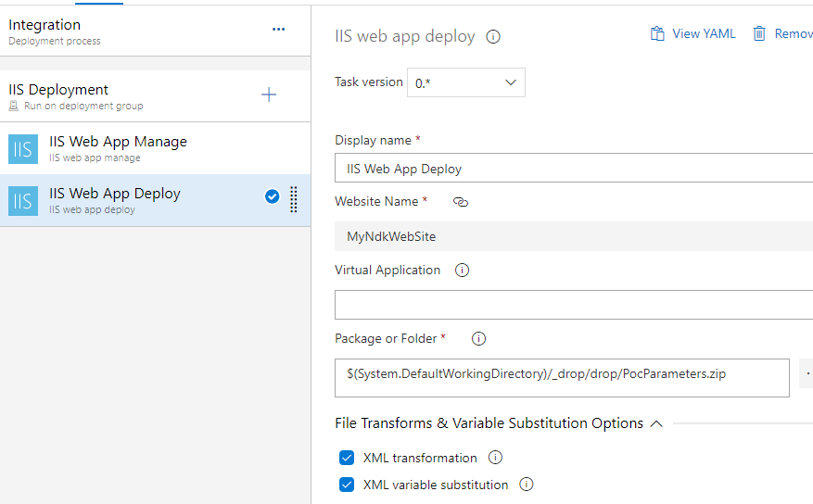The height and width of the screenshot is (504, 813).
Task: Click the Remove button
Action: [x=783, y=33]
